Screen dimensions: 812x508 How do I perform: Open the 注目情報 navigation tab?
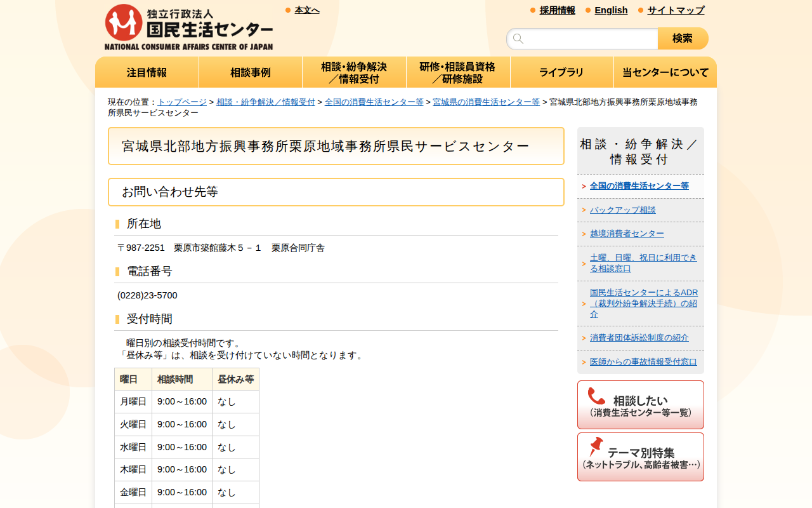tap(147, 72)
